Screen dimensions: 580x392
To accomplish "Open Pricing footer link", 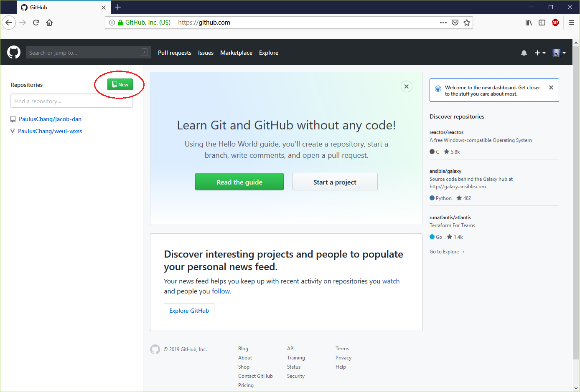I will pos(246,385).
